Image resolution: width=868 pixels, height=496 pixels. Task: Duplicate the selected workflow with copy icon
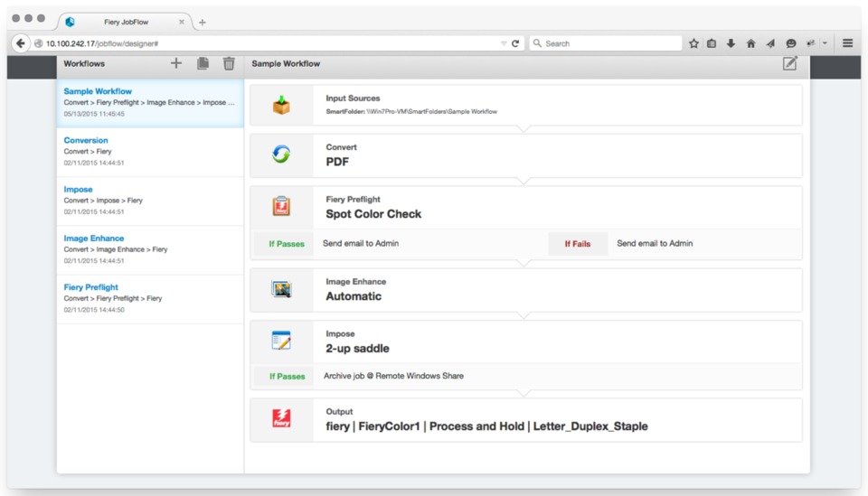pyautogui.click(x=203, y=63)
